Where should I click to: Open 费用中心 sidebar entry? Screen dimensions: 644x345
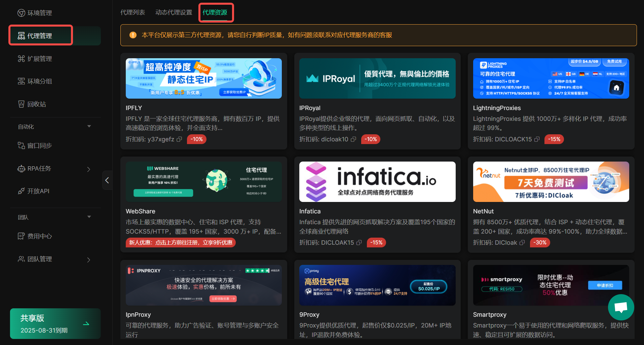[55, 236]
